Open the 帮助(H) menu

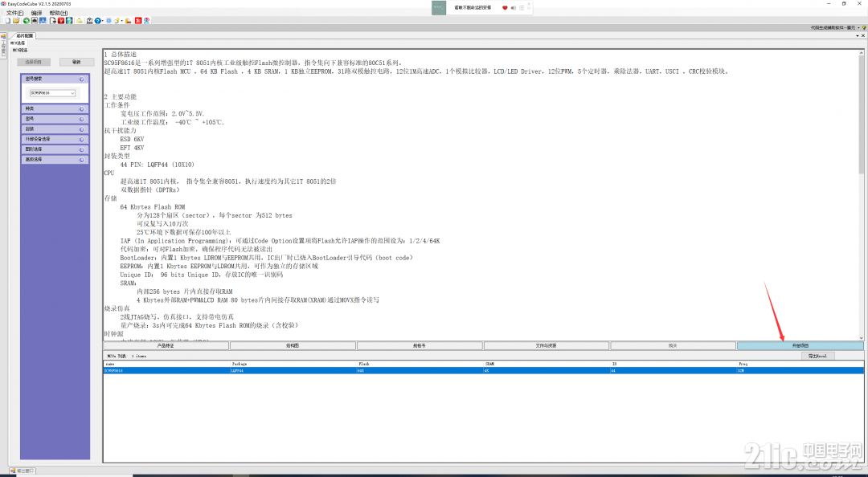(x=58, y=13)
